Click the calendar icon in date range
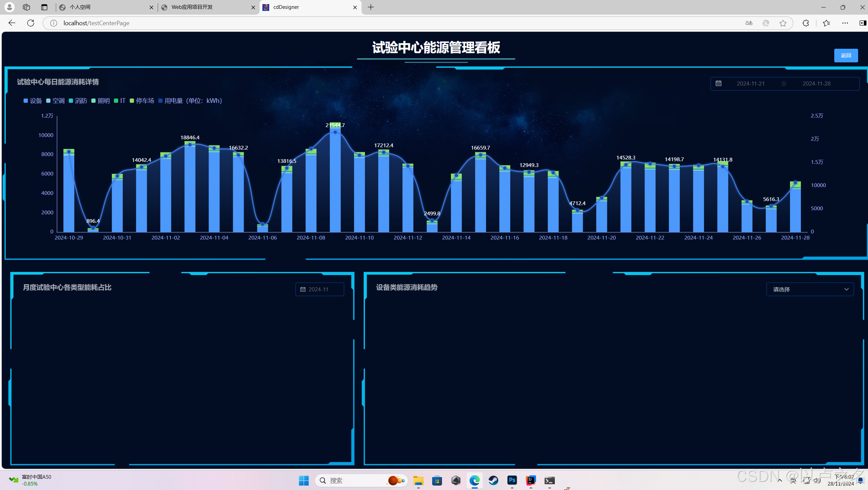Viewport: 868px width, 490px height. pos(718,83)
